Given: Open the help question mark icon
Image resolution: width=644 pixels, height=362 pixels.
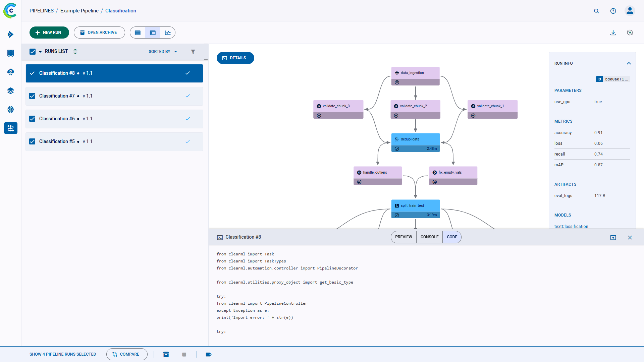Looking at the screenshot, I should [x=613, y=11].
